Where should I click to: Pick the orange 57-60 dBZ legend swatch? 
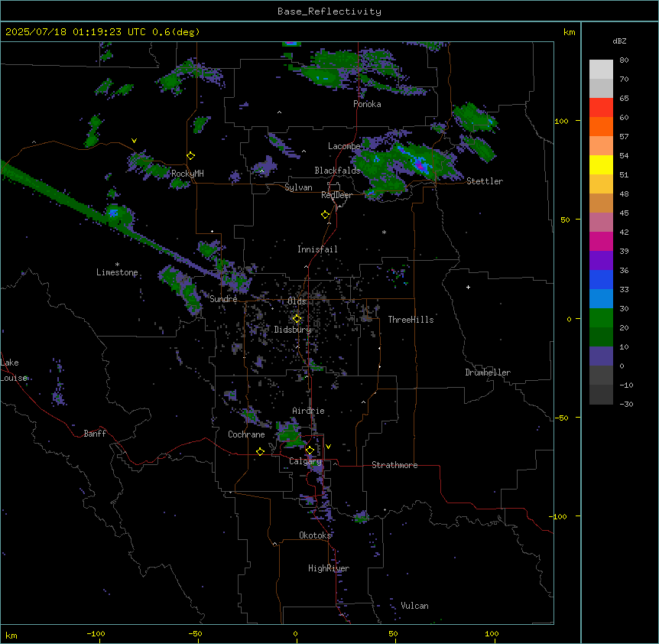601,127
